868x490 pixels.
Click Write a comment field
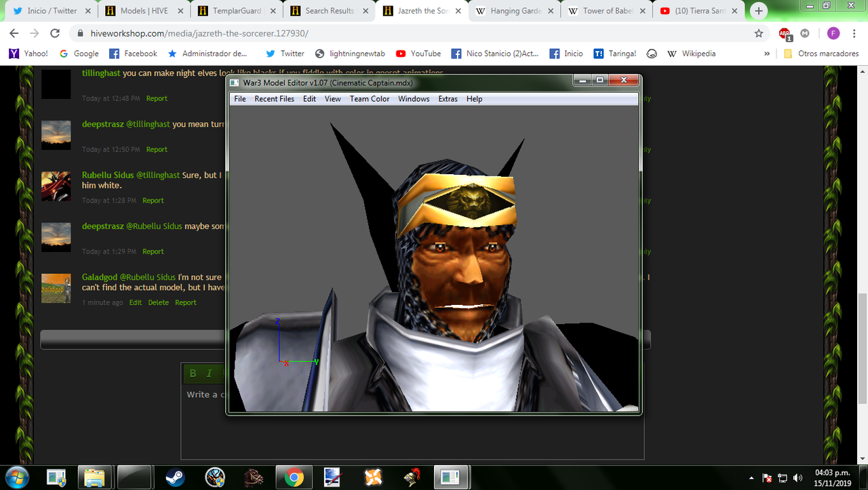pyautogui.click(x=412, y=420)
